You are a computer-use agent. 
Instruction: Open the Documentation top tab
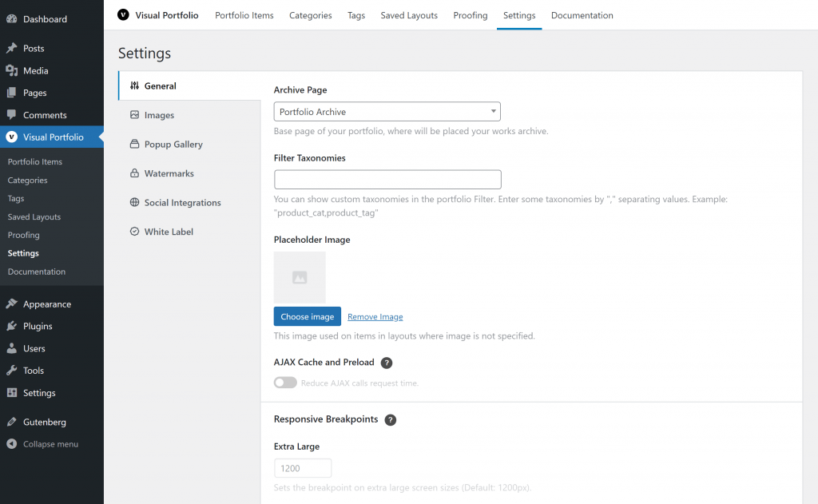coord(582,15)
